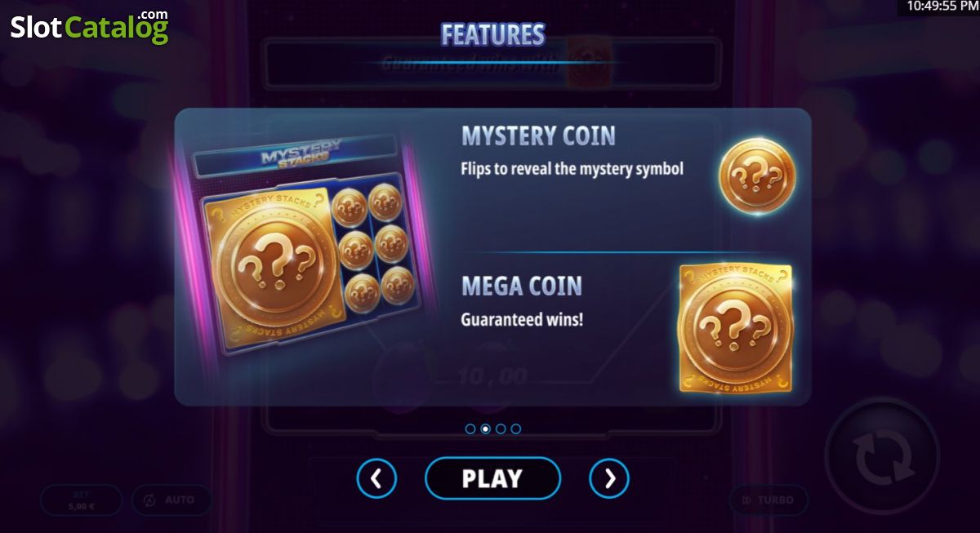The width and height of the screenshot is (980, 533).
Task: Toggle the TURBO mode button
Action: (768, 500)
